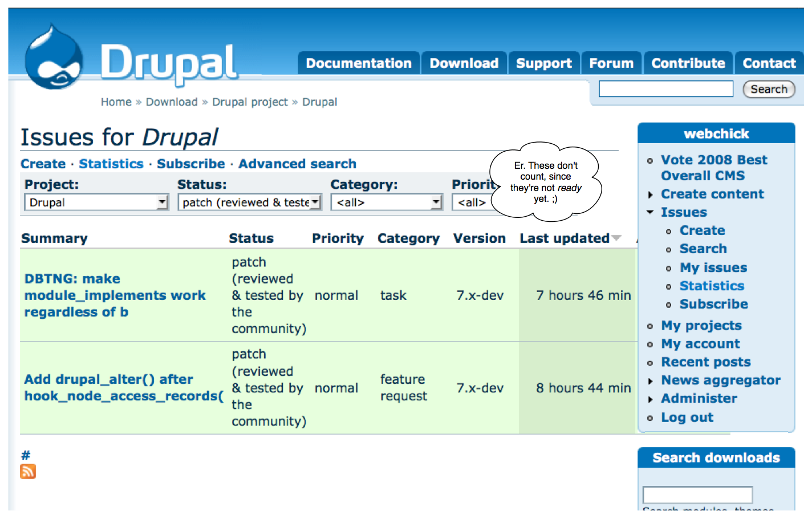This screenshot has width=812, height=519.
Task: Click the Last updated sort arrow
Action: pyautogui.click(x=616, y=238)
